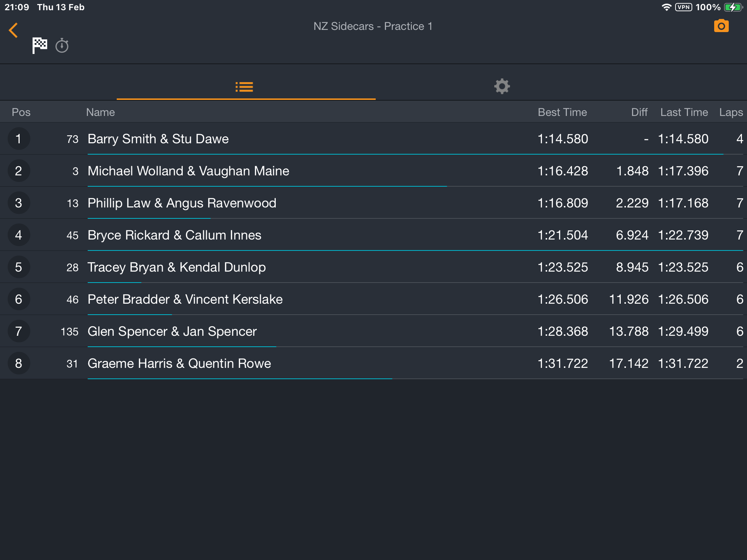Viewport: 747px width, 560px height.
Task: Tap the Diff column header
Action: pos(639,112)
